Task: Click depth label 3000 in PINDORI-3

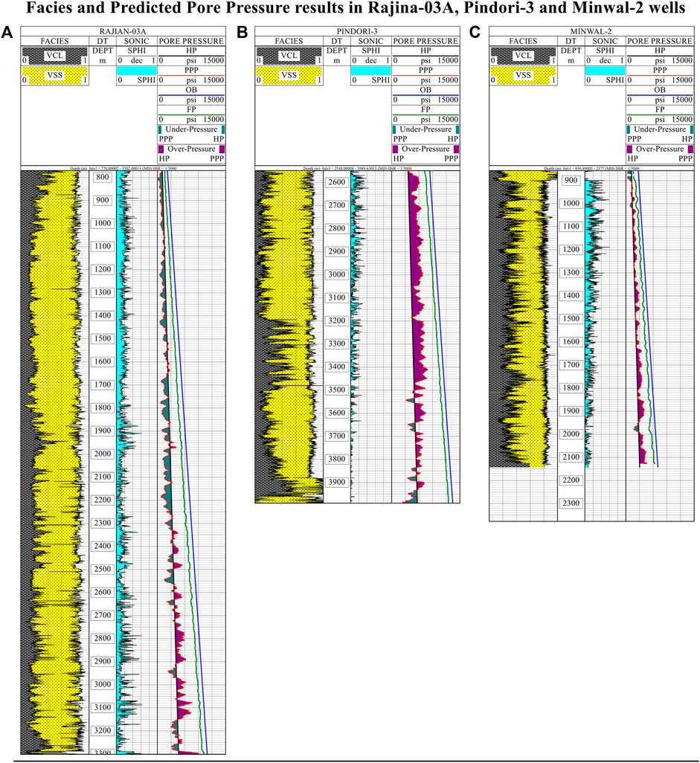Action: (x=336, y=274)
